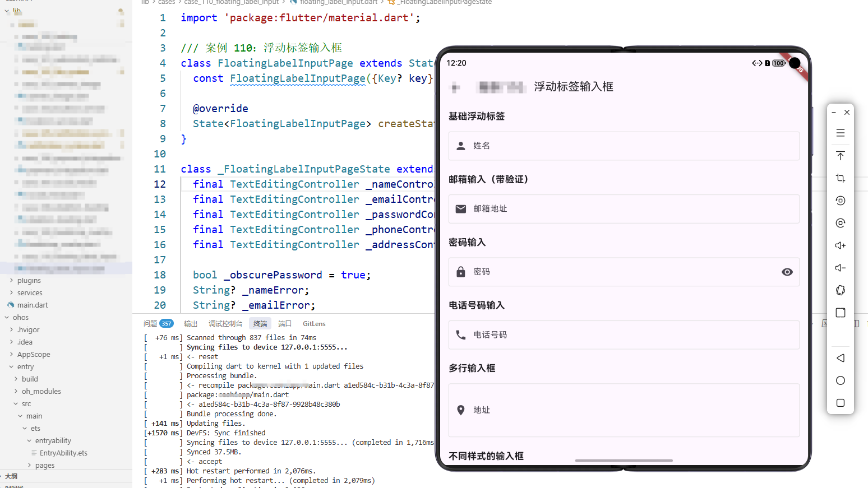Screen dimensions: 868x488
Task: Select the screenshot crop icon
Action: coord(840,178)
